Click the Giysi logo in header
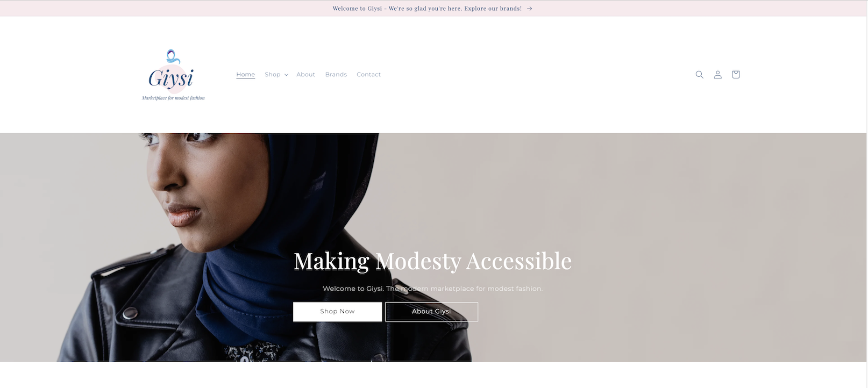This screenshot has width=868, height=388. [x=173, y=75]
